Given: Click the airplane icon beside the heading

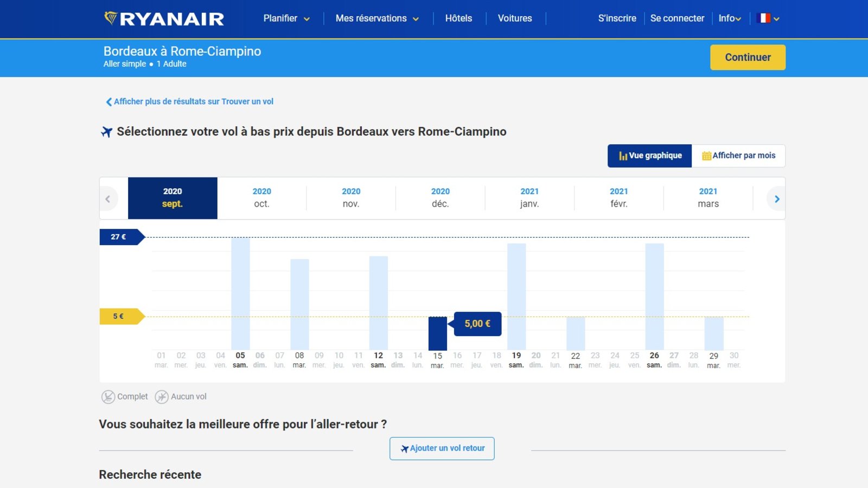Looking at the screenshot, I should click(x=107, y=132).
